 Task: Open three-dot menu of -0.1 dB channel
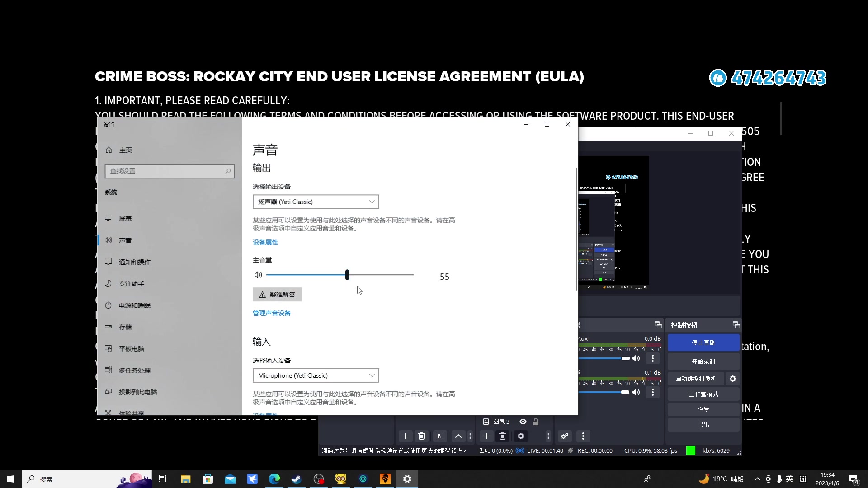tap(652, 392)
